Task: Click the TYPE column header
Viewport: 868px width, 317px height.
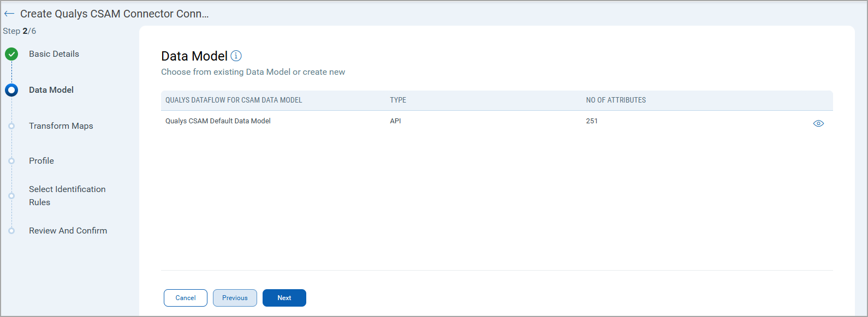Action: coord(398,100)
